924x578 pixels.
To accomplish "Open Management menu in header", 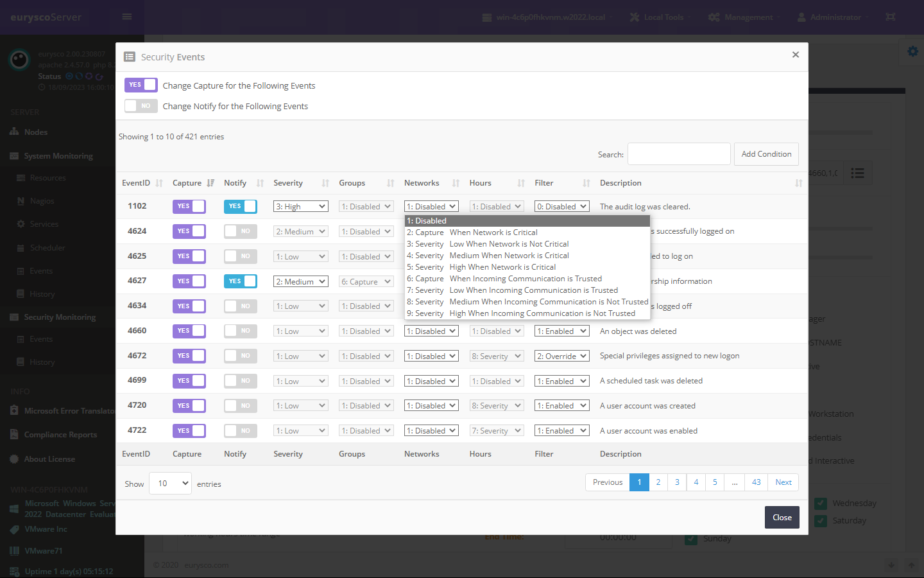I will [744, 17].
